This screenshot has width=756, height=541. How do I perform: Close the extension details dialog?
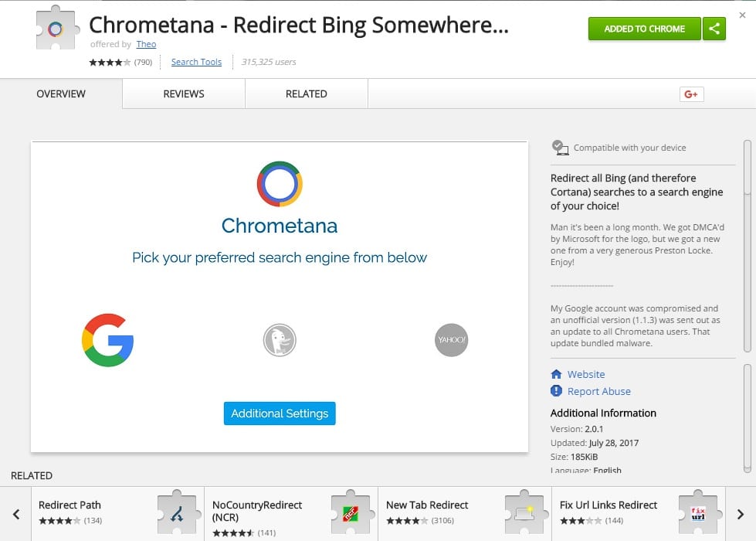click(x=742, y=15)
